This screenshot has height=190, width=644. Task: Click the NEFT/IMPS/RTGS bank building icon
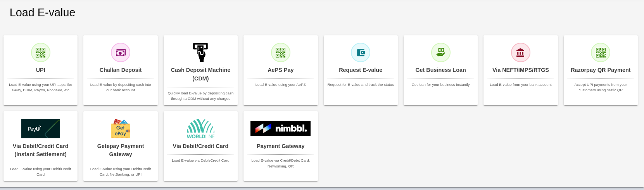[520, 52]
